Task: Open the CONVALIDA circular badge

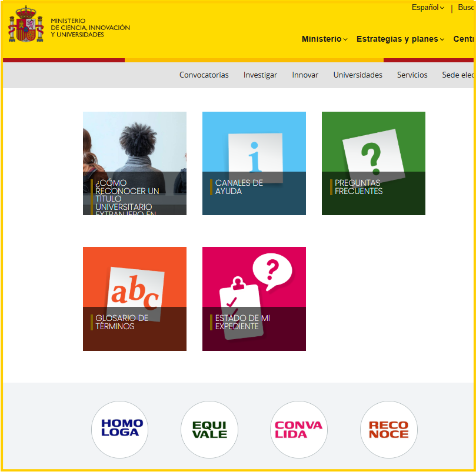Action: click(299, 429)
